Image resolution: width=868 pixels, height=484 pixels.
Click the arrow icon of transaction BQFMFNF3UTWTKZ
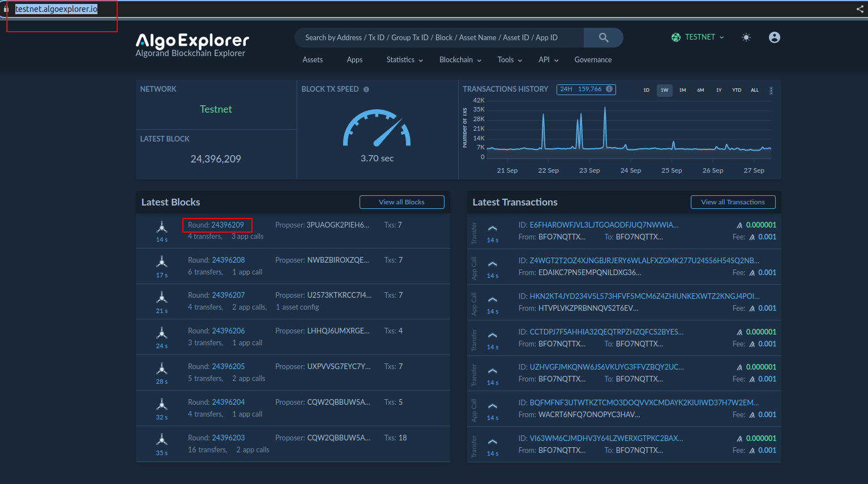[x=493, y=406]
